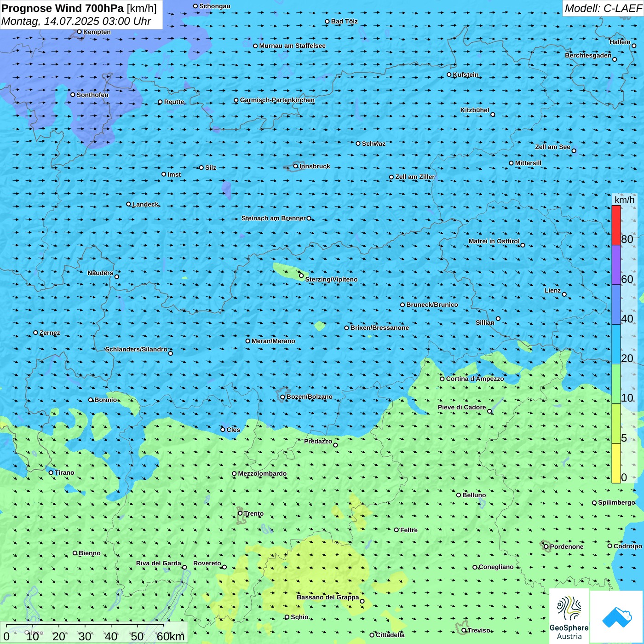Click the 'Imst' label
The image size is (644, 644).
[174, 174]
